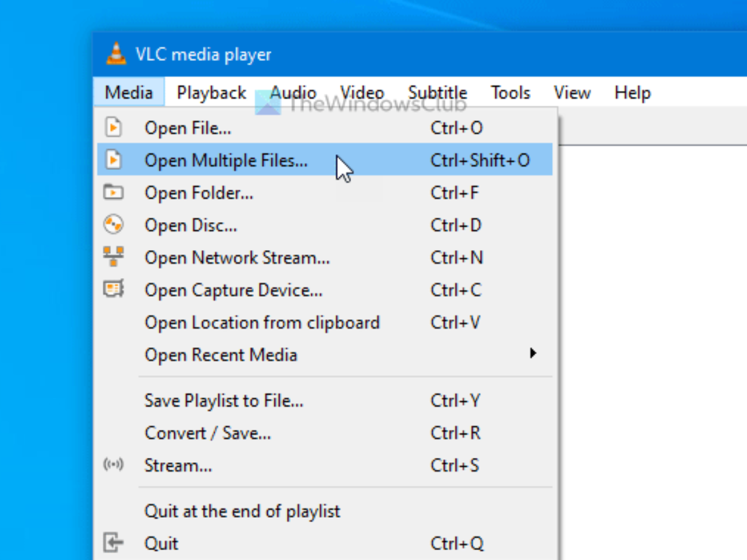Viewport: 747px width, 560px height.
Task: Open the Playback menu
Action: (x=211, y=93)
